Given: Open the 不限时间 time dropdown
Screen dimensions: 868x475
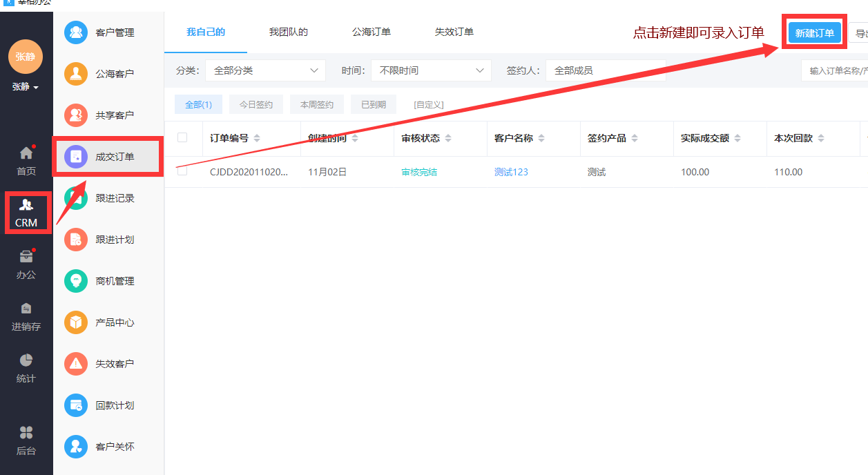Looking at the screenshot, I should point(431,70).
